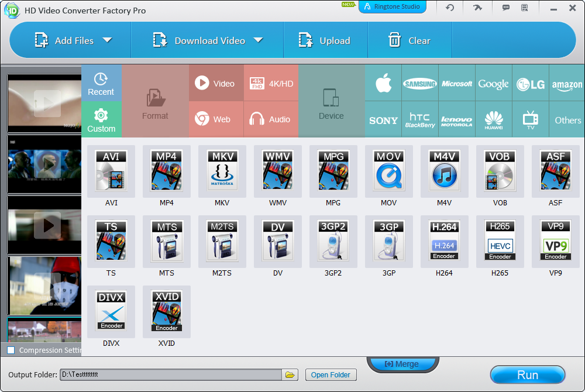
Task: Select VOB disc format
Action: tap(500, 171)
